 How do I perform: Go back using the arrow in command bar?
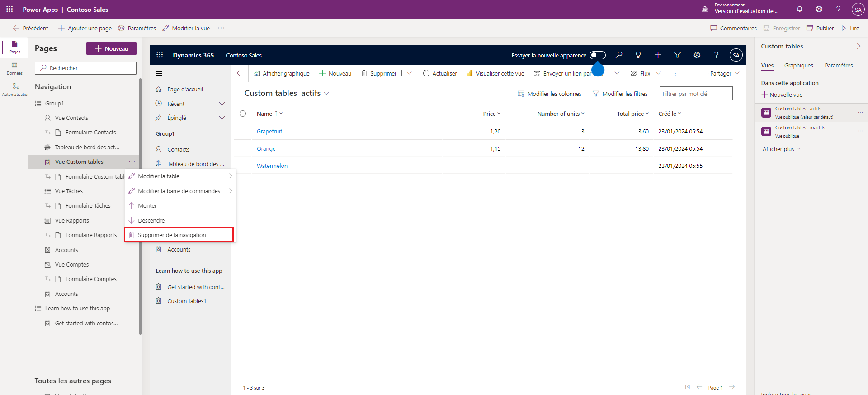click(x=240, y=73)
